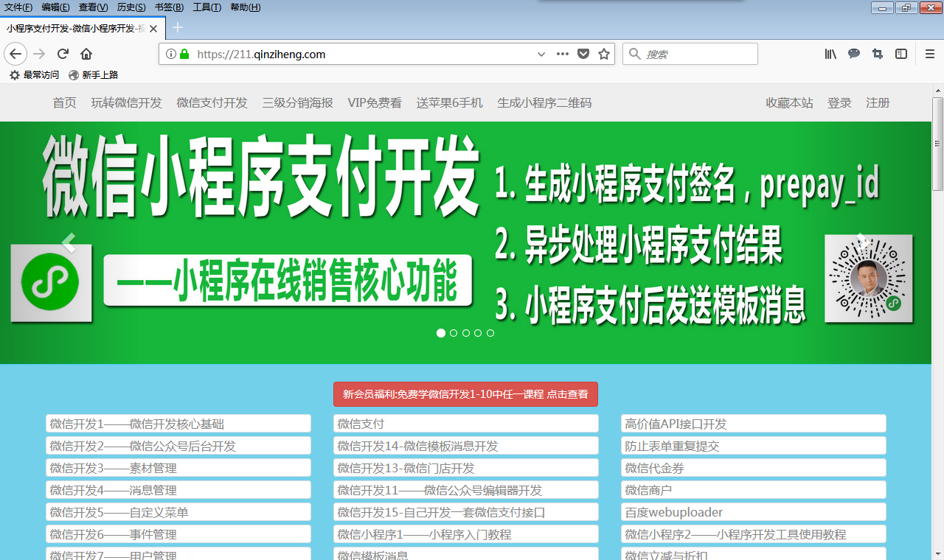Image resolution: width=944 pixels, height=560 pixels.
Task: Click the mini program QR code image
Action: coord(869,279)
